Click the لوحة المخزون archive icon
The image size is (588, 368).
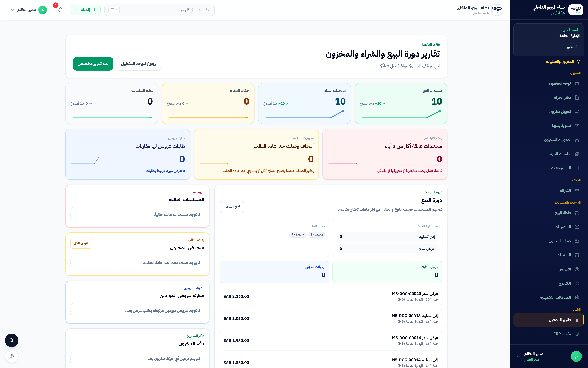coord(577,83)
